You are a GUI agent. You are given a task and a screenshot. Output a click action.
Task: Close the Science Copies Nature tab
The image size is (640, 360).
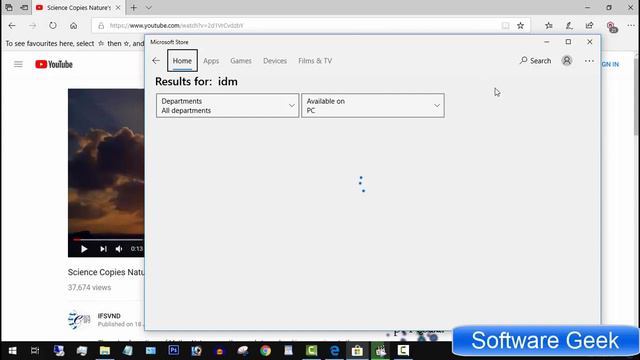tap(118, 8)
